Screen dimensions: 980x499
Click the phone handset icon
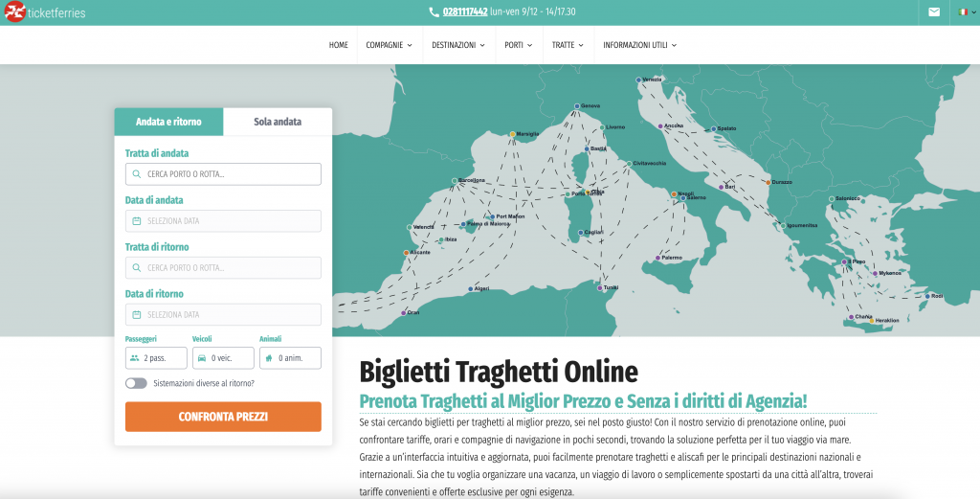coord(434,11)
